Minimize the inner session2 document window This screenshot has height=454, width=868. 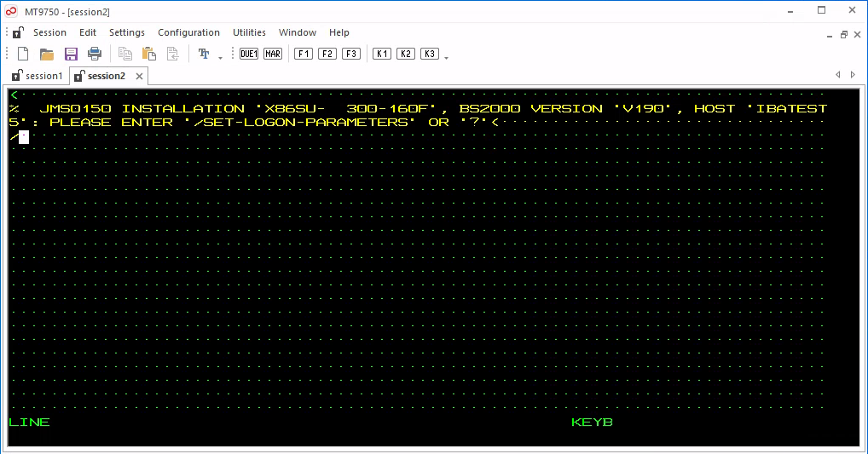coord(830,35)
